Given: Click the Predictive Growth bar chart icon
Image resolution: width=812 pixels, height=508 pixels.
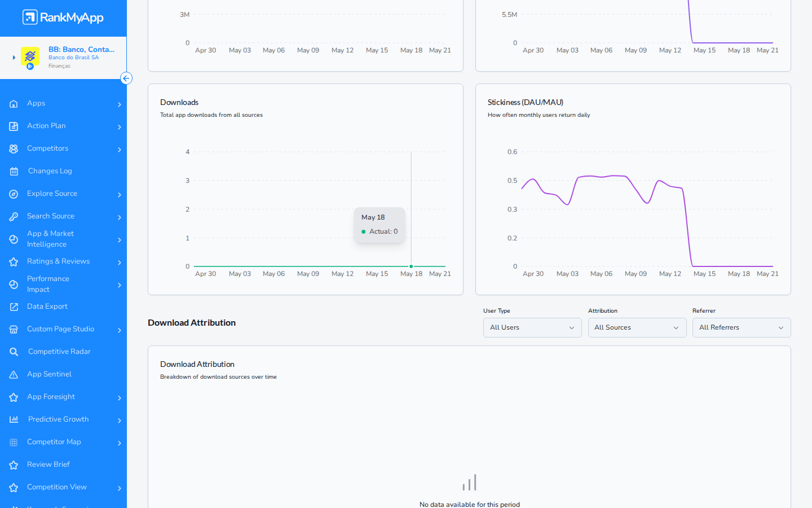Looking at the screenshot, I should pos(14,420).
